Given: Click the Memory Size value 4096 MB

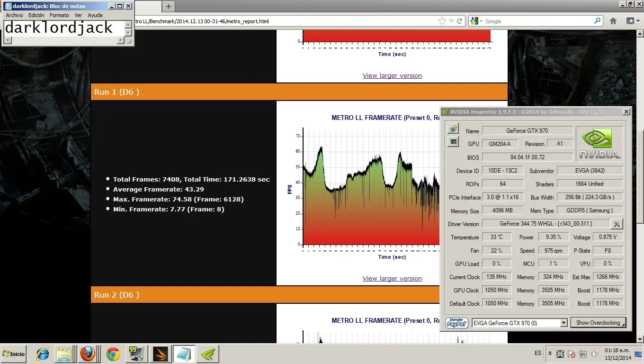Looking at the screenshot, I should click(502, 210).
